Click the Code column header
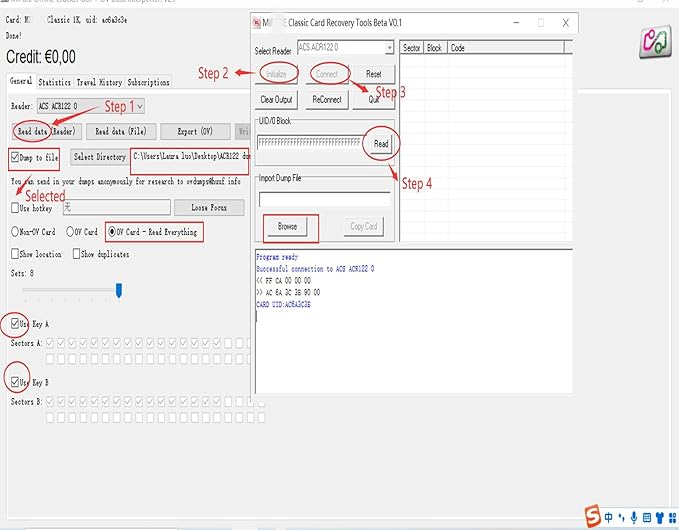679x530 pixels. (506, 48)
